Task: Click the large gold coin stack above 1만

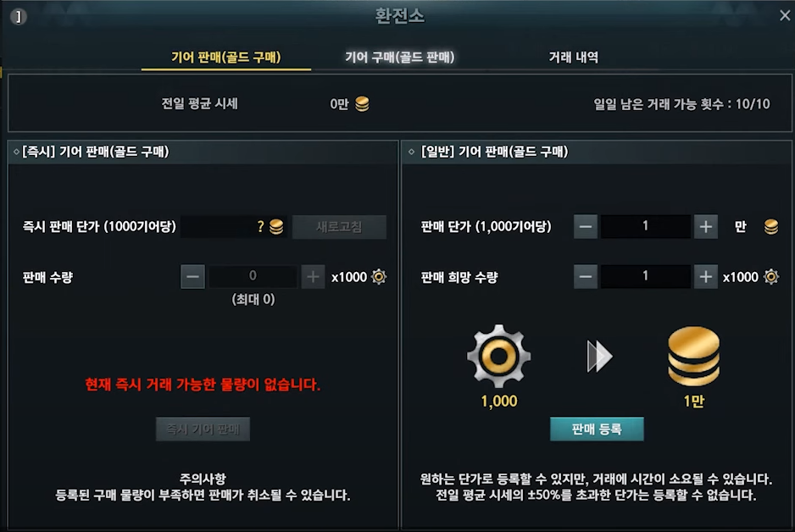Action: pyautogui.click(x=693, y=356)
